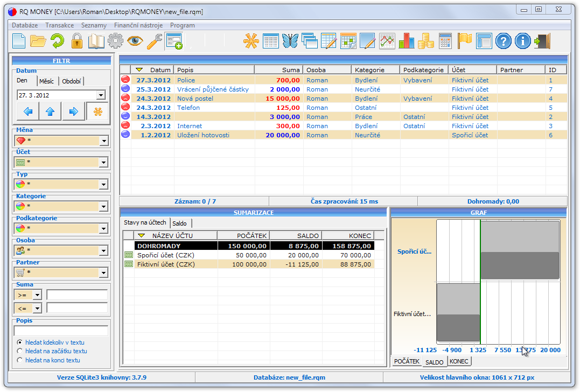Open help with the question mark icon
This screenshot has width=580, height=392.
tap(504, 41)
